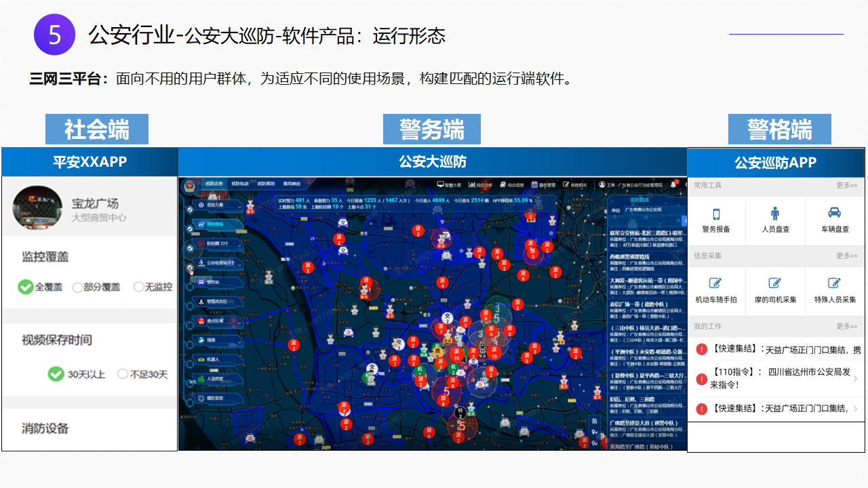868x488 pixels.
Task: Click the 视频 camera icon in sidebar
Action: [201, 340]
